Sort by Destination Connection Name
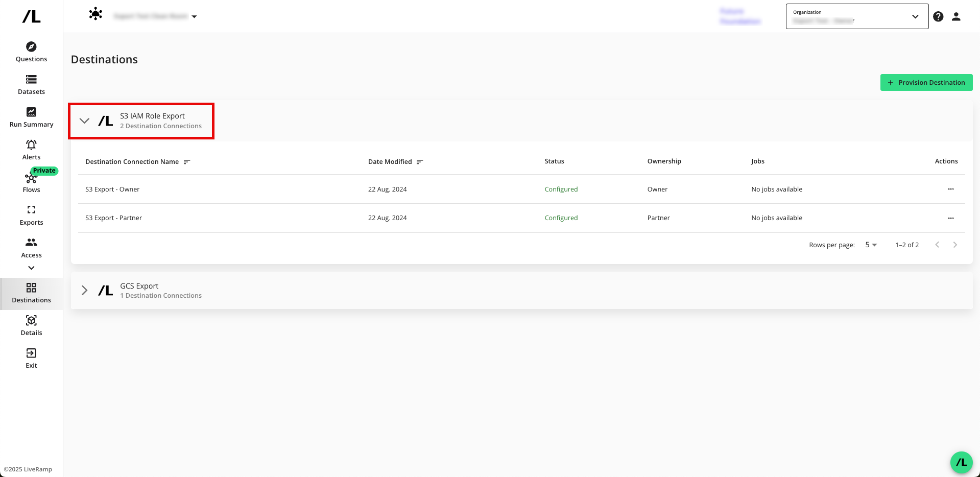Image resolution: width=980 pixels, height=477 pixels. pyautogui.click(x=187, y=162)
